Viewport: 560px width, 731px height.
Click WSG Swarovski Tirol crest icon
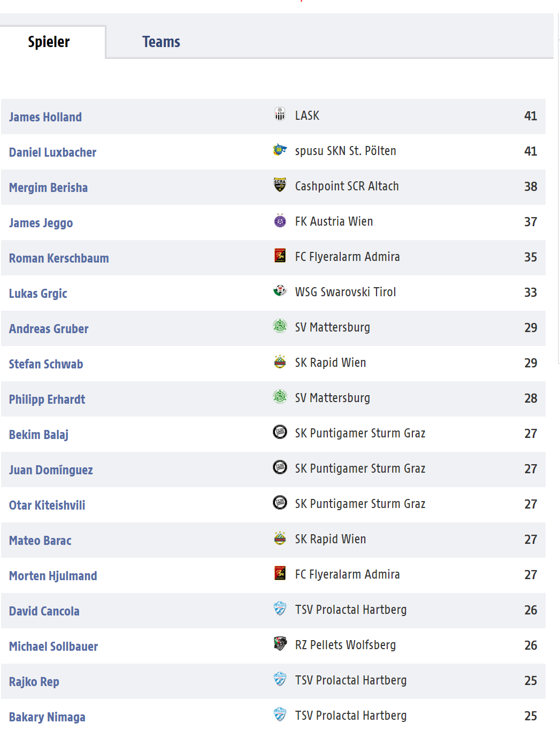pos(280,291)
